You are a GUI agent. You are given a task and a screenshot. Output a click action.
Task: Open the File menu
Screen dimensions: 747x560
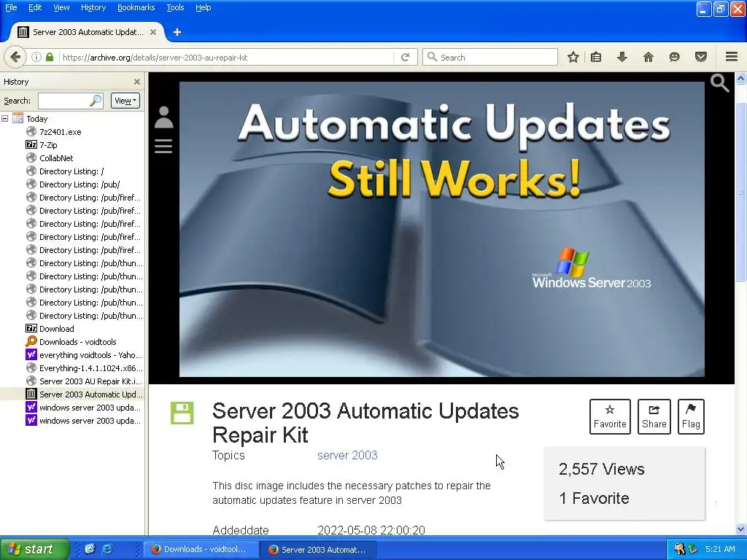coord(11,7)
